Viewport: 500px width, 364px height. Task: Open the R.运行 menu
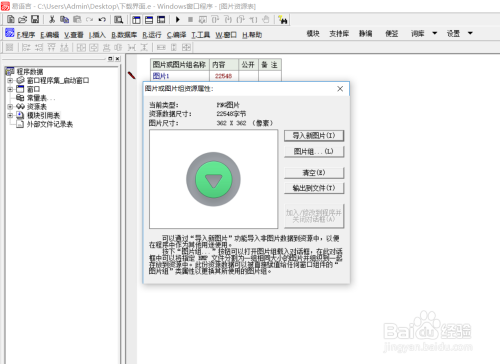coord(152,35)
